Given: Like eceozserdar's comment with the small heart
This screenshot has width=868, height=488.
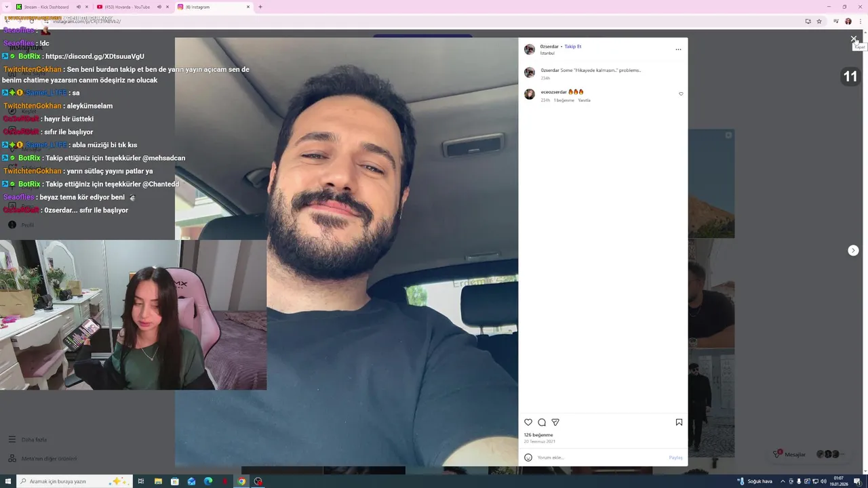Looking at the screenshot, I should coord(681,94).
